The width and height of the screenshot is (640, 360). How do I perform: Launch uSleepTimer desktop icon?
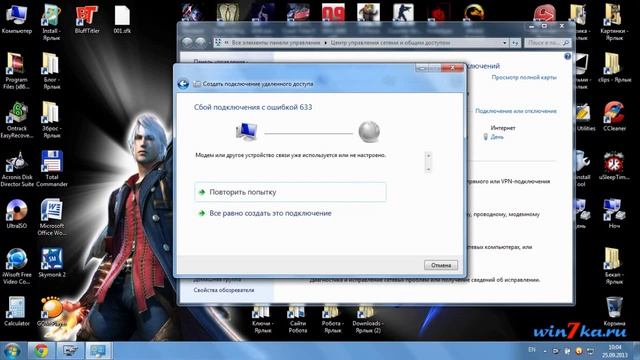click(x=614, y=165)
